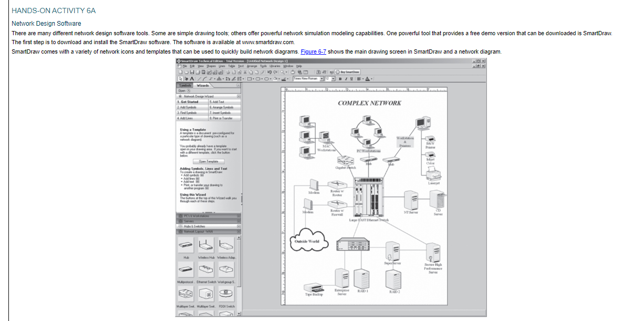
Task: Click the Zoom magnifier icon
Action: point(283,72)
